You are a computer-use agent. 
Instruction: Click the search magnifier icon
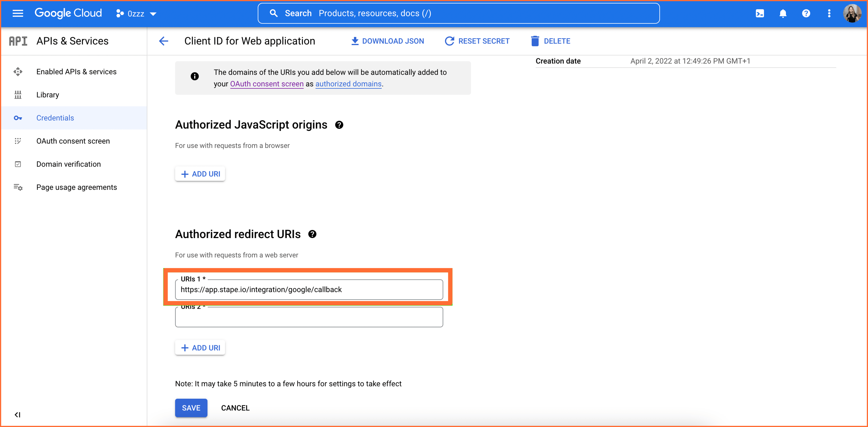click(x=274, y=13)
